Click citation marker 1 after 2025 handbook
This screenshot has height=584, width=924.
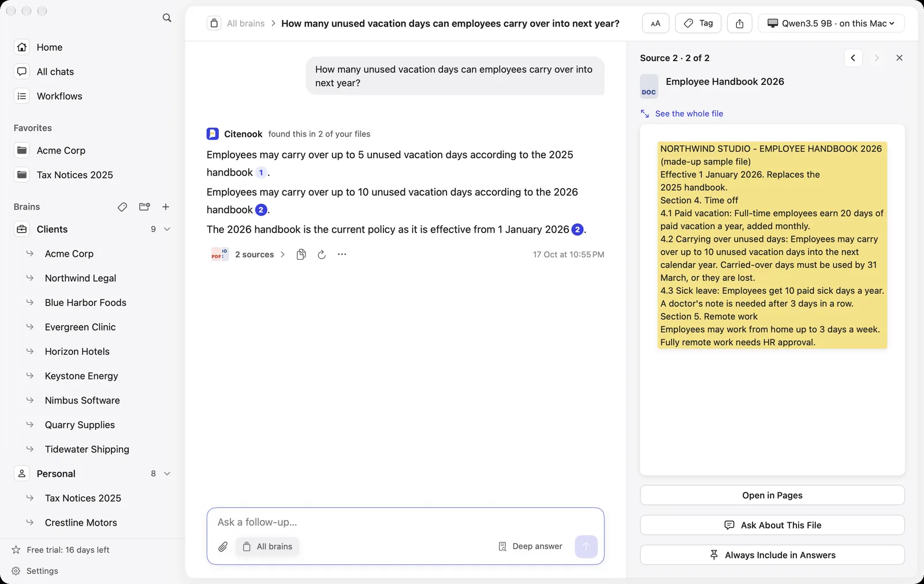click(261, 173)
